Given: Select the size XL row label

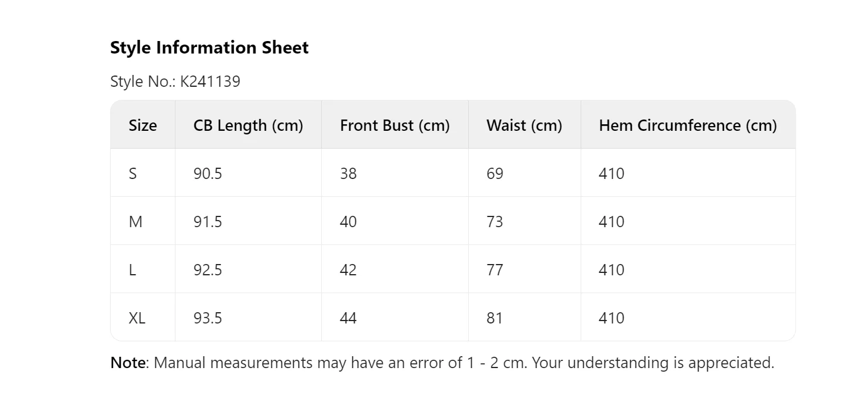Looking at the screenshot, I should [x=137, y=318].
